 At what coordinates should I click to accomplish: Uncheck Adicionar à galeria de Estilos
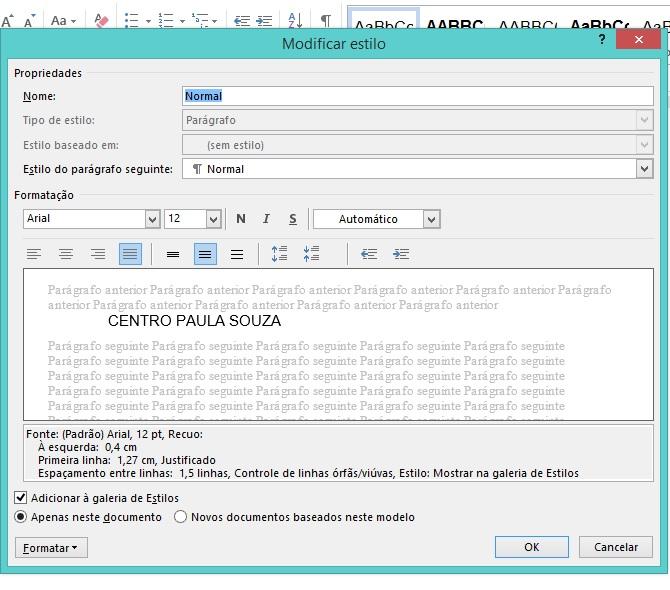coord(21,497)
